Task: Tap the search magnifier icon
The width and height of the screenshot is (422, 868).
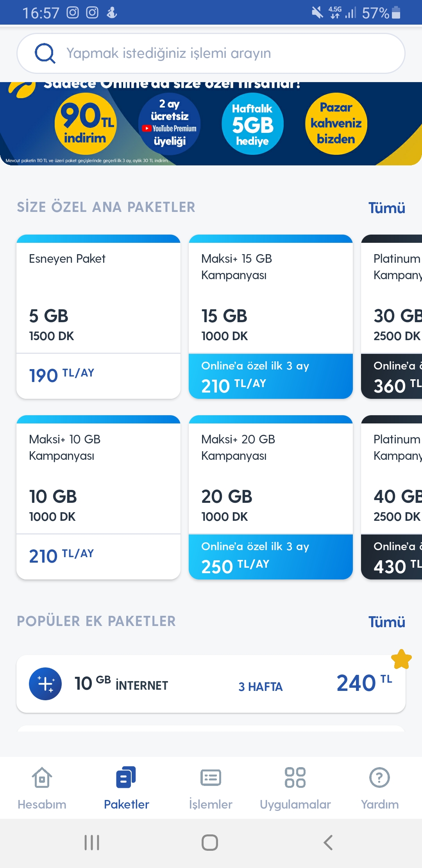Action: pyautogui.click(x=45, y=53)
